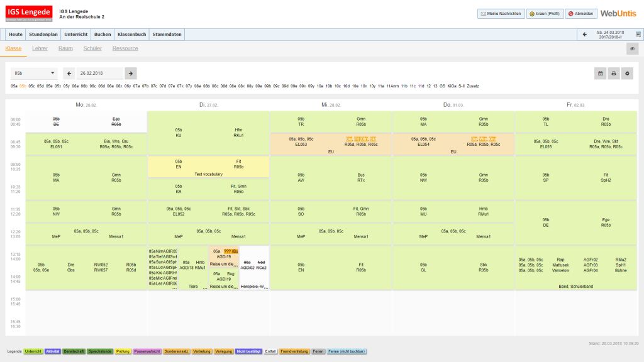
Task: Expand the Klassenbuch menu
Action: [131, 35]
